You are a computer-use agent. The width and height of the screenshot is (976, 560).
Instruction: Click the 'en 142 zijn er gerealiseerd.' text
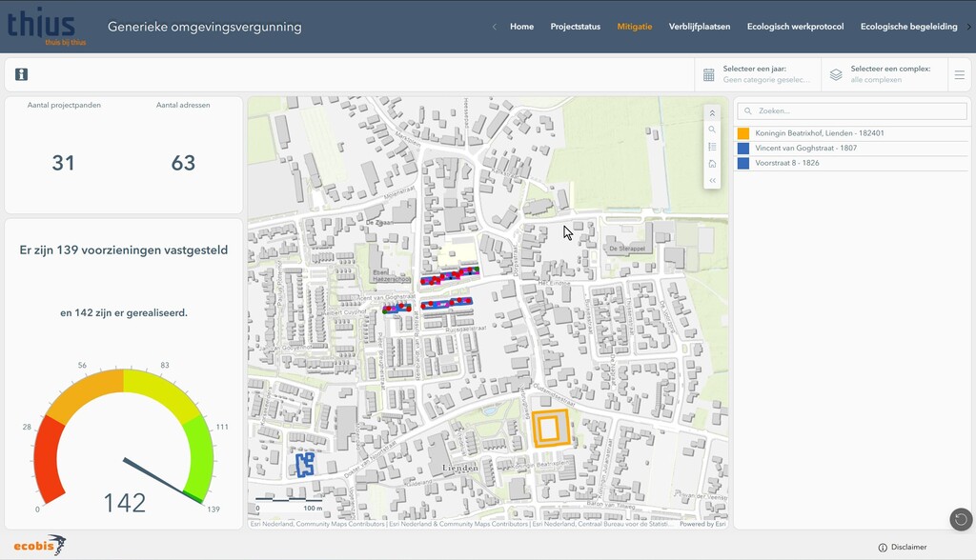(x=123, y=313)
